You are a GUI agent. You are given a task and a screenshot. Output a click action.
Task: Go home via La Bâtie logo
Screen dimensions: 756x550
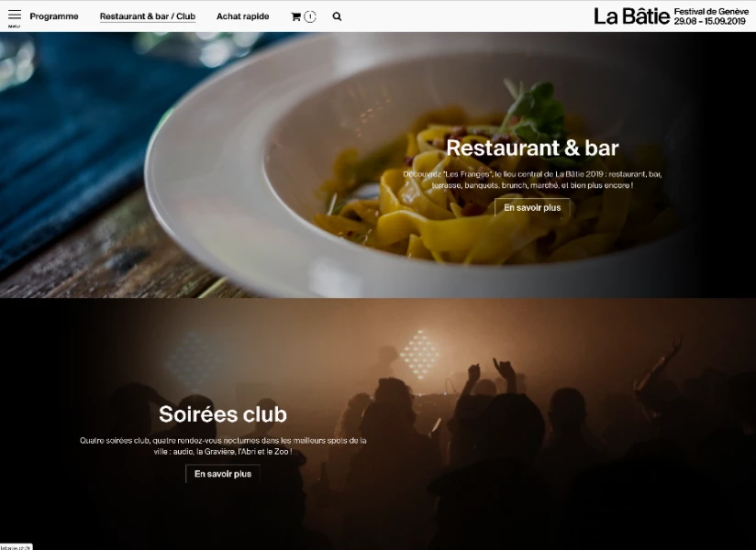pos(631,16)
